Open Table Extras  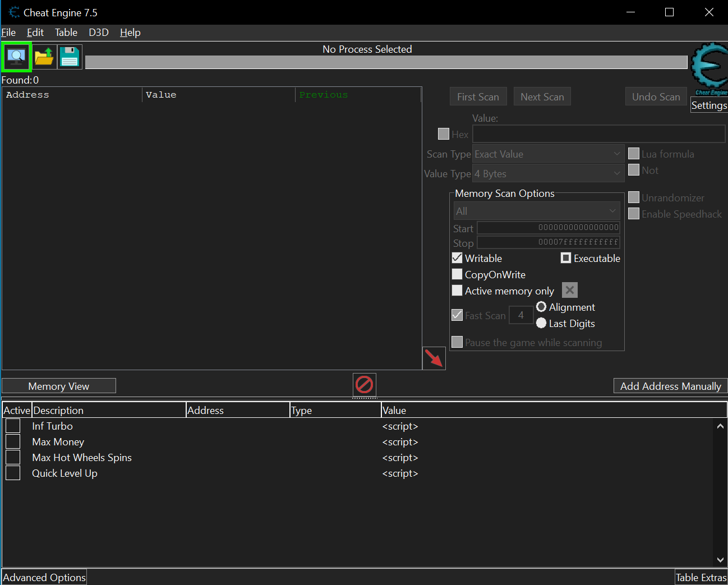701,577
